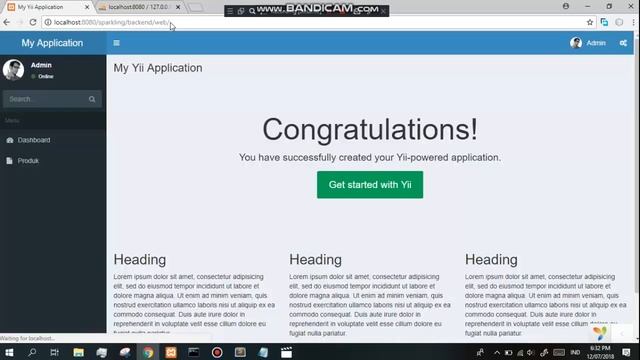
Task: Click the Get started with Yii button
Action: coord(370,185)
